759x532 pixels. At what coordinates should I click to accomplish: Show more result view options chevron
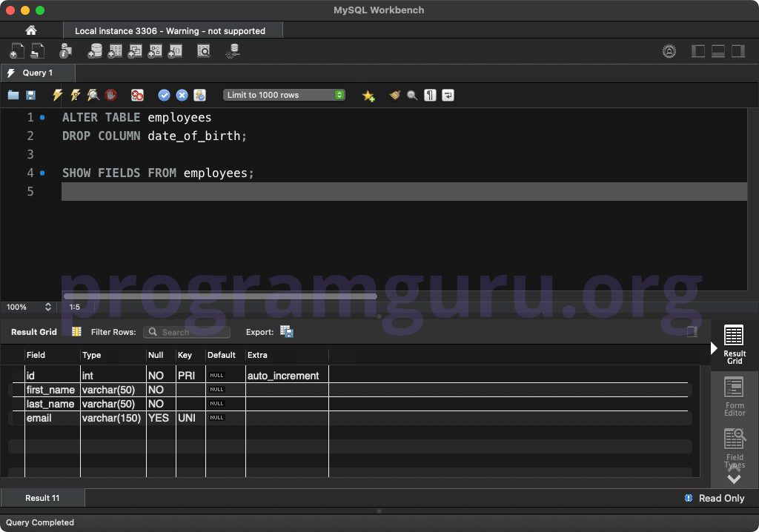[735, 479]
